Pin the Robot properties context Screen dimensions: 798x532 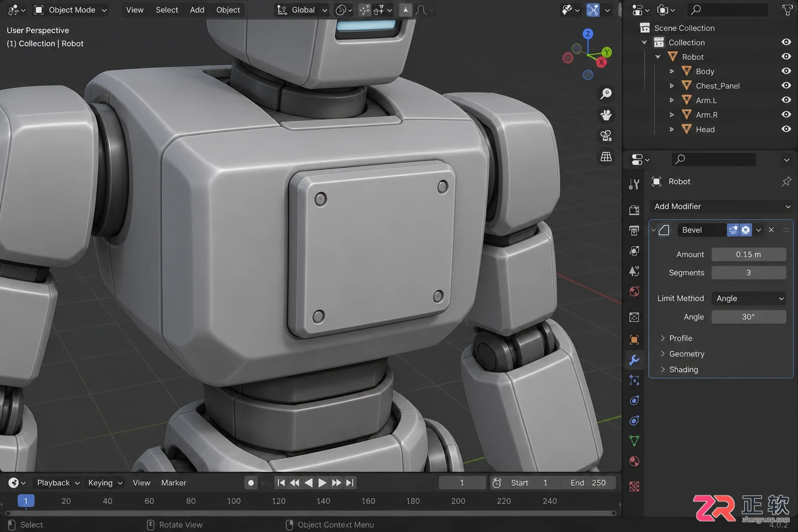click(x=786, y=182)
